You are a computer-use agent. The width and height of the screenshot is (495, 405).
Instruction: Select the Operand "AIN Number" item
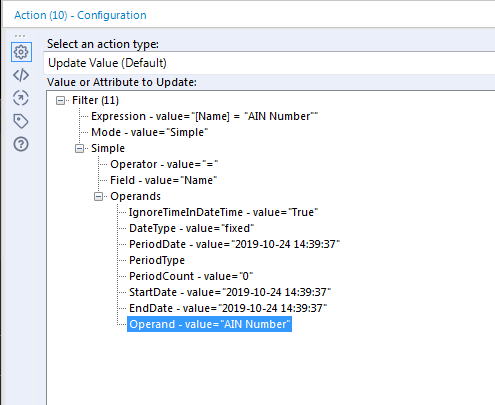209,324
